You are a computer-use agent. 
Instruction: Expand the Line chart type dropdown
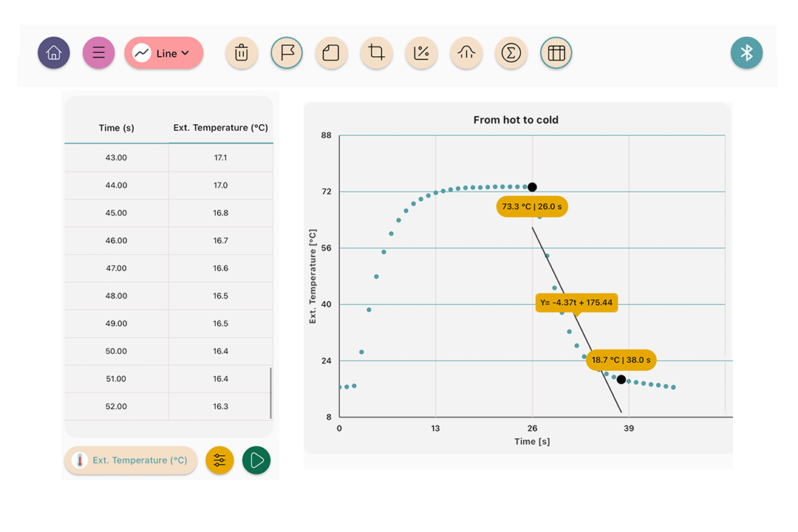164,53
